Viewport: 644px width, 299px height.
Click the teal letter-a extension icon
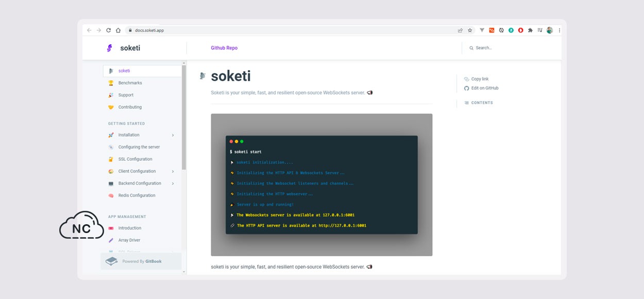[511, 30]
